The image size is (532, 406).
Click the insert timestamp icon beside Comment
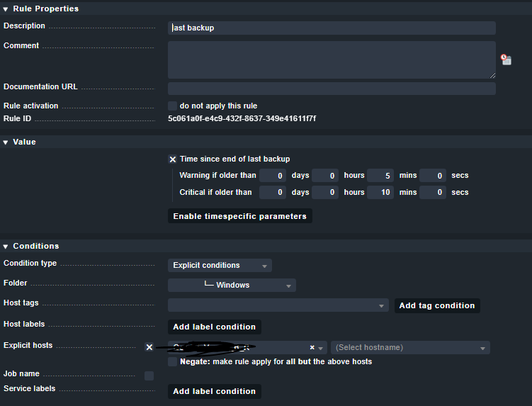tap(506, 60)
